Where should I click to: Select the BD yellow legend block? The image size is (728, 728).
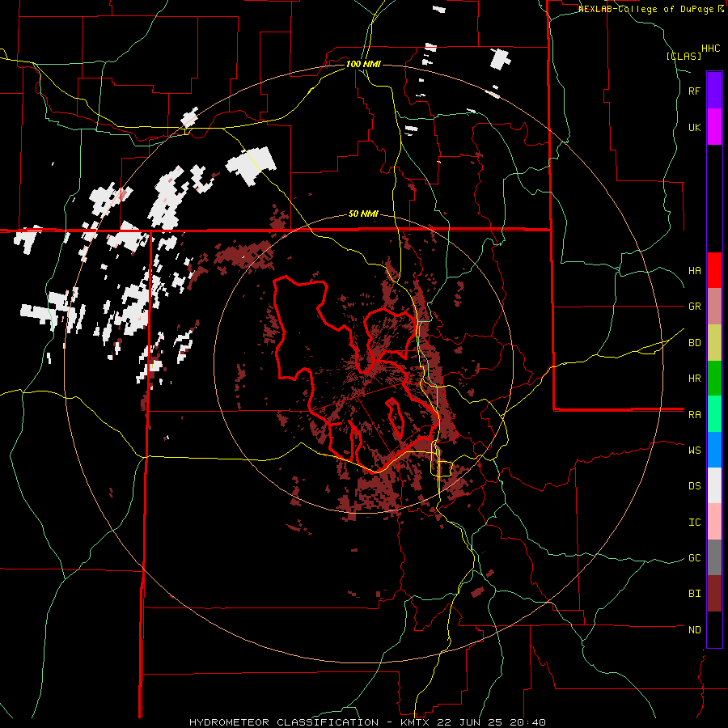714,343
